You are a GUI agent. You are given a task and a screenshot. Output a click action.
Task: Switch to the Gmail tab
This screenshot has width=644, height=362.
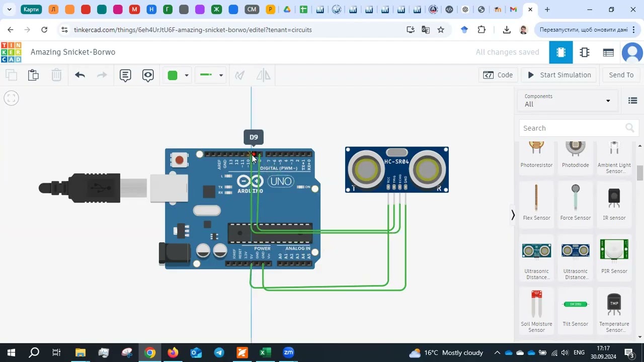tap(513, 10)
